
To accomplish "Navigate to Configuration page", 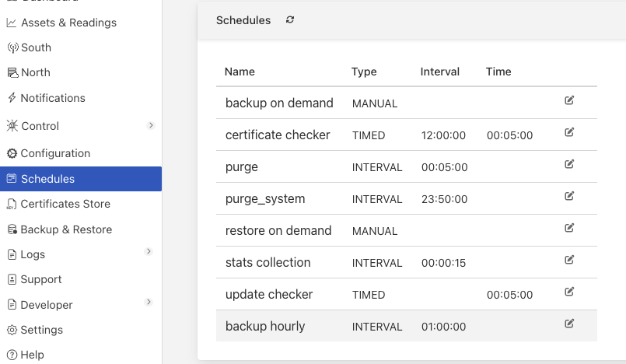I will tap(55, 153).
